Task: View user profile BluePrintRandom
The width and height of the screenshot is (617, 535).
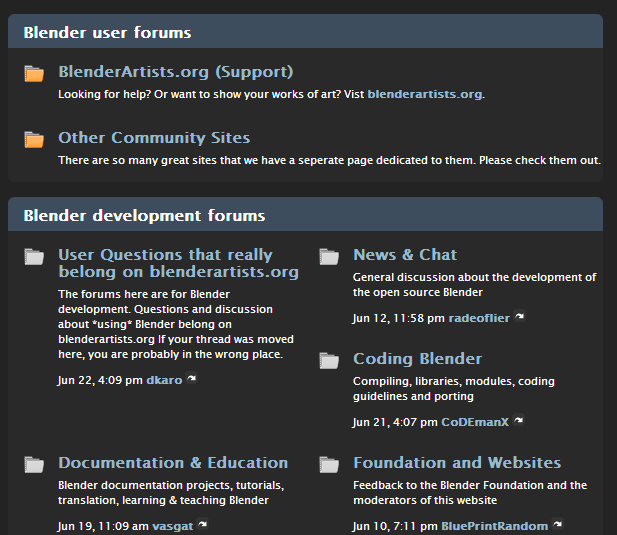Action: click(495, 526)
